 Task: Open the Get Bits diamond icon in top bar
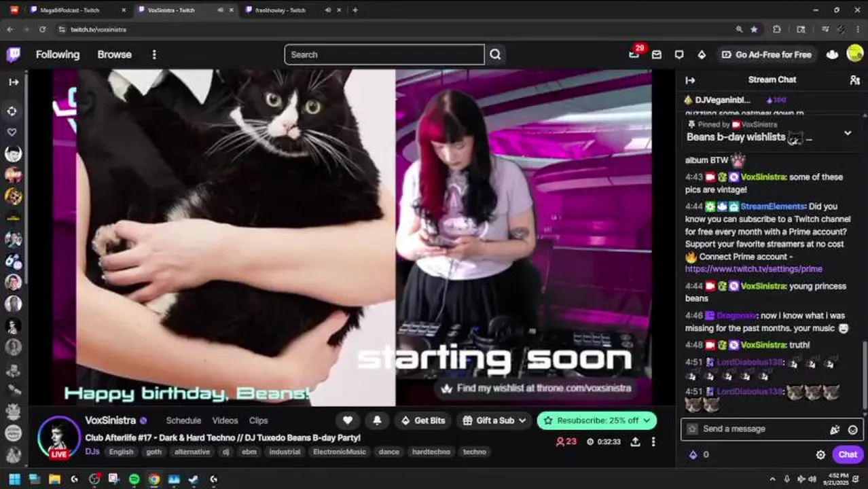click(x=702, y=54)
